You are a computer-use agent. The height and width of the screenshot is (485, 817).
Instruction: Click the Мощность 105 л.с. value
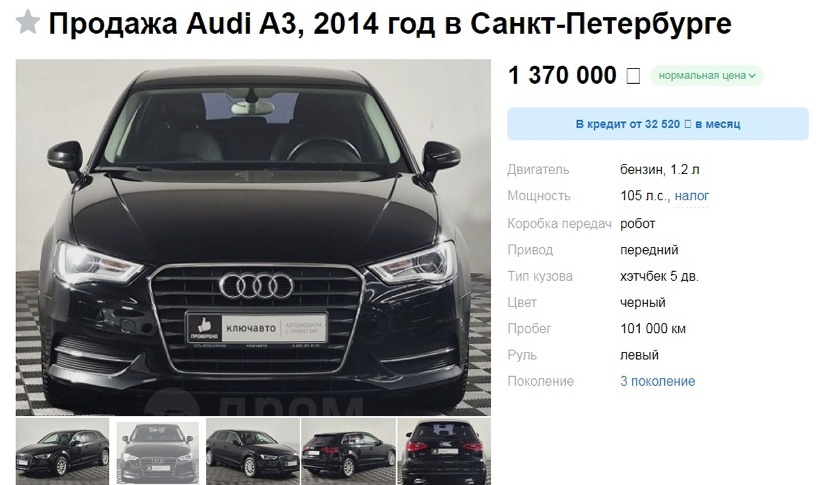pos(645,196)
